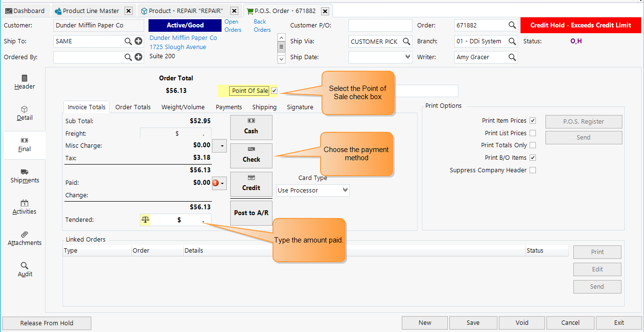This screenshot has width=644, height=332.
Task: Open the Attachments panel
Action: point(24,239)
